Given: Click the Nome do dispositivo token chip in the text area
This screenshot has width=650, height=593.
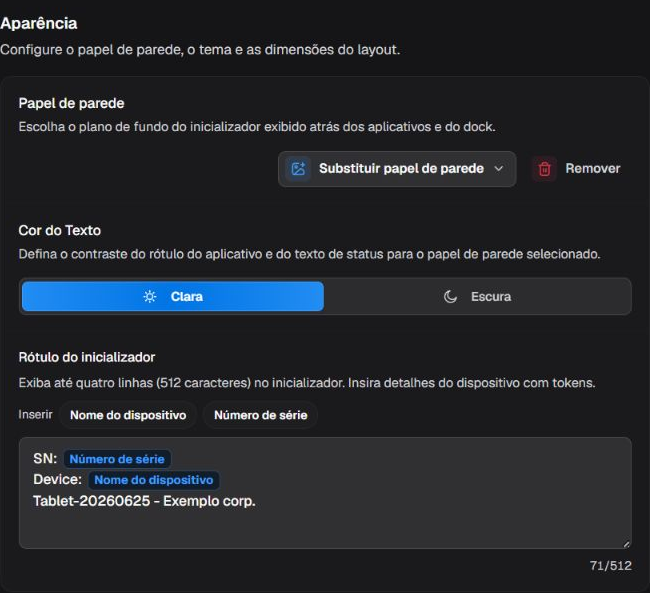Looking at the screenshot, I should pyautogui.click(x=153, y=480).
